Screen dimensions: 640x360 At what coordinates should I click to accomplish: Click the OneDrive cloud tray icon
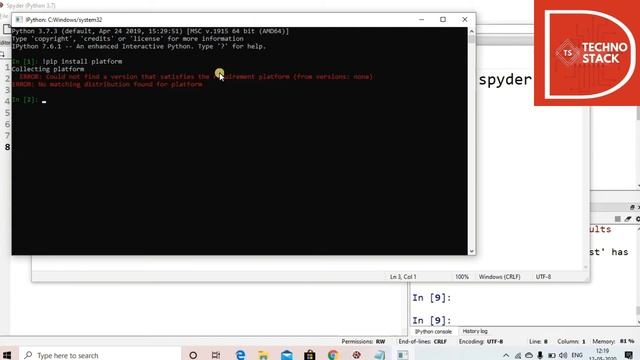pos(529,356)
